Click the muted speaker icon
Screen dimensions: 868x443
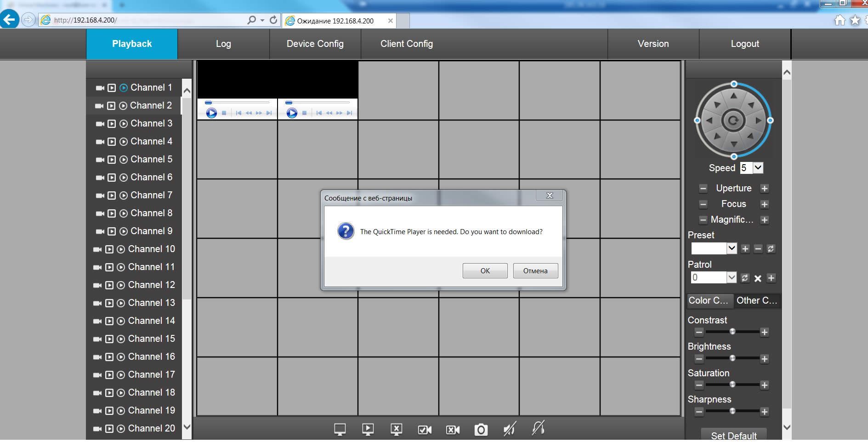[509, 429]
